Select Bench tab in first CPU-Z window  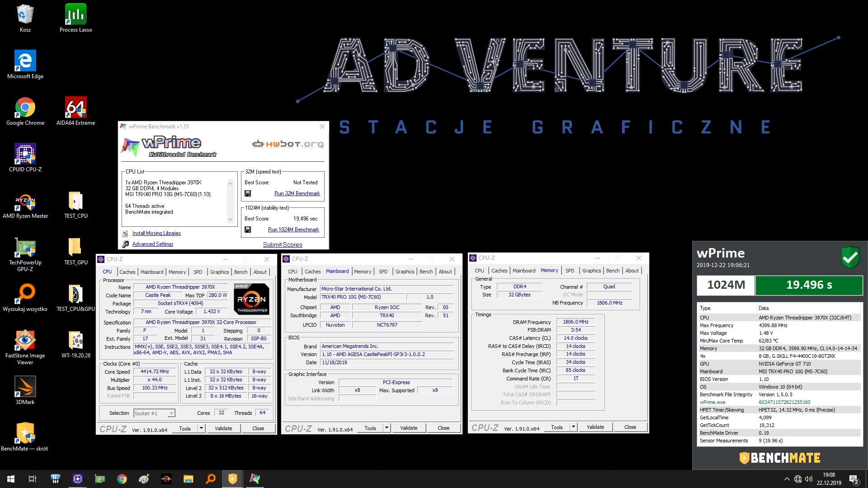coord(241,272)
